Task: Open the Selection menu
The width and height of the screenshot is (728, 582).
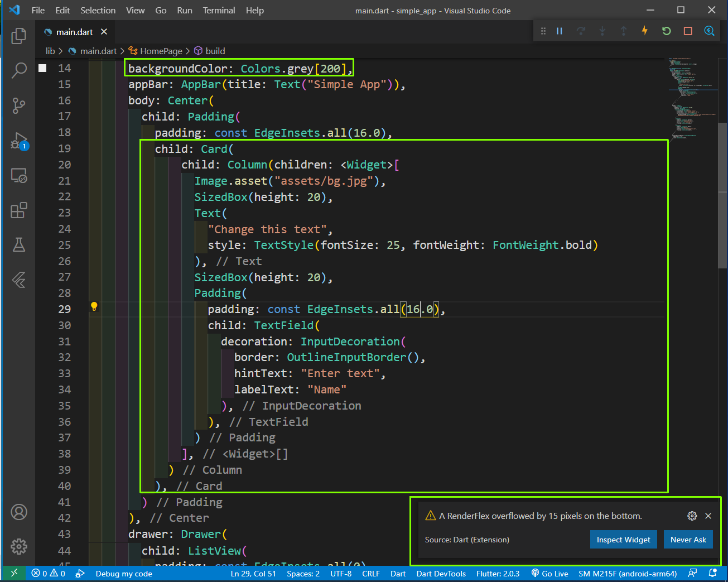Action: (98, 10)
